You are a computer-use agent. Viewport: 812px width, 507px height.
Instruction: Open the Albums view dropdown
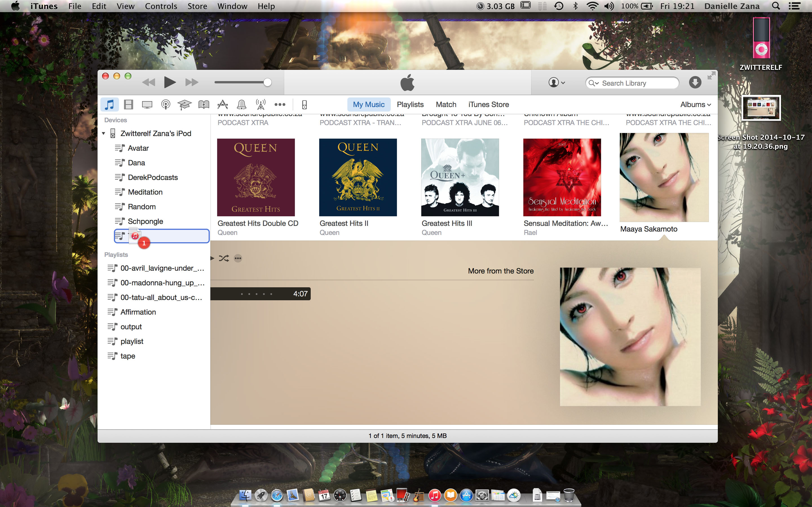coord(695,104)
